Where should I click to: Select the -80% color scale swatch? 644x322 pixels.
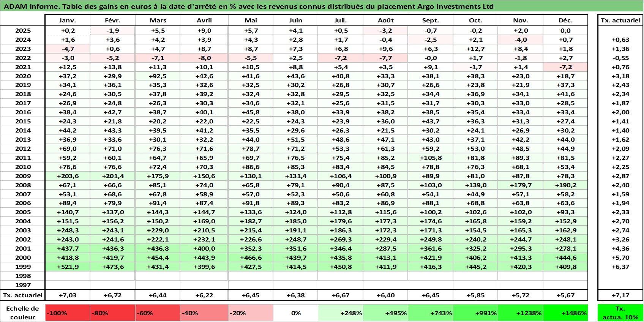click(113, 313)
